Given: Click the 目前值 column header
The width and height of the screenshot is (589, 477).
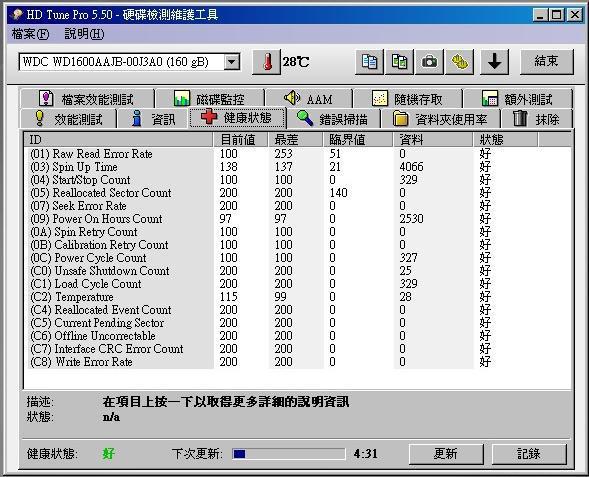Looking at the screenshot, I should 241,140.
